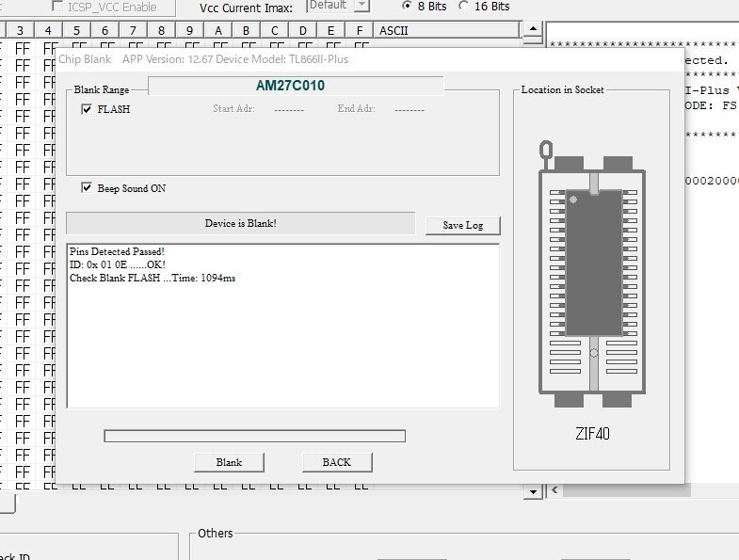The width and height of the screenshot is (739, 560).
Task: Click inside the blank check log text area
Action: coord(282,339)
